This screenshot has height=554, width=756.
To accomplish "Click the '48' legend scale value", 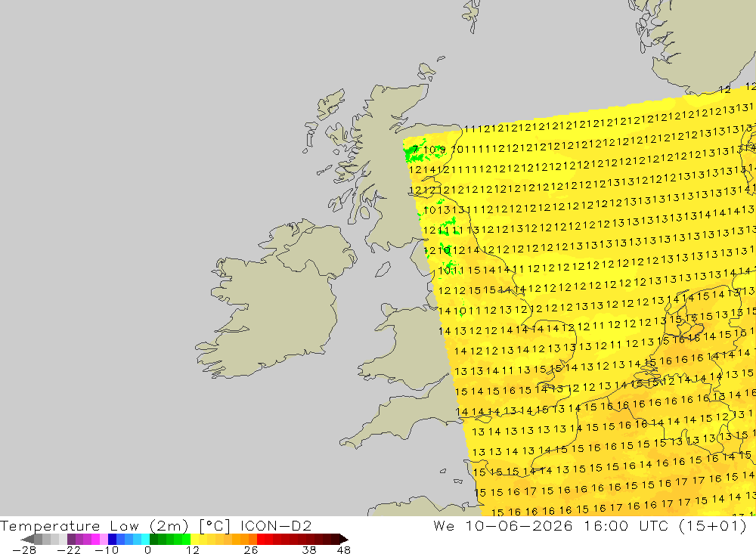I will click(344, 549).
